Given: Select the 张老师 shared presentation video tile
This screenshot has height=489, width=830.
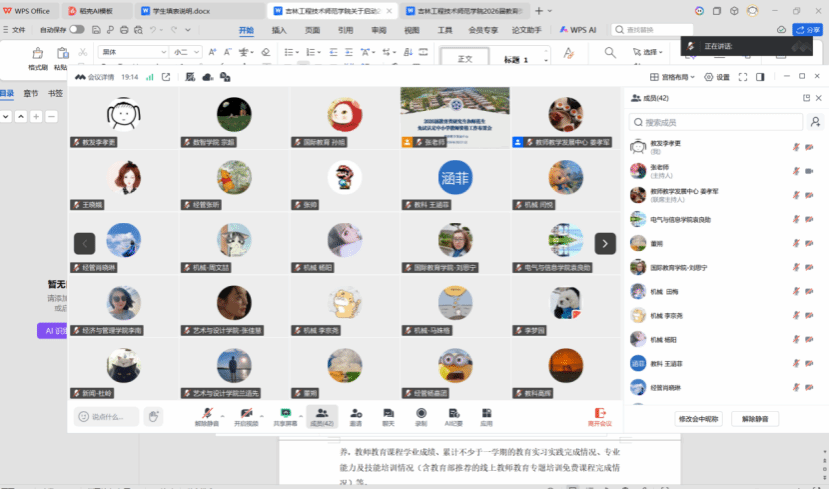Looking at the screenshot, I should click(455, 117).
